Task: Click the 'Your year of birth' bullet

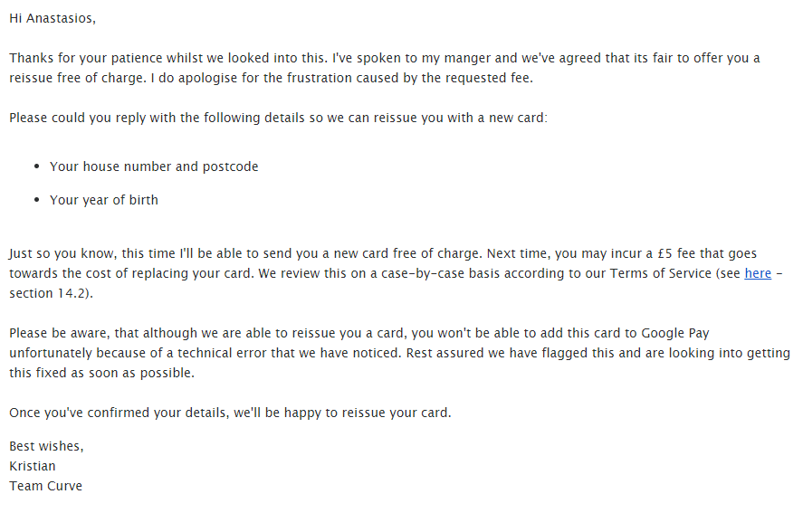Action: click(103, 200)
